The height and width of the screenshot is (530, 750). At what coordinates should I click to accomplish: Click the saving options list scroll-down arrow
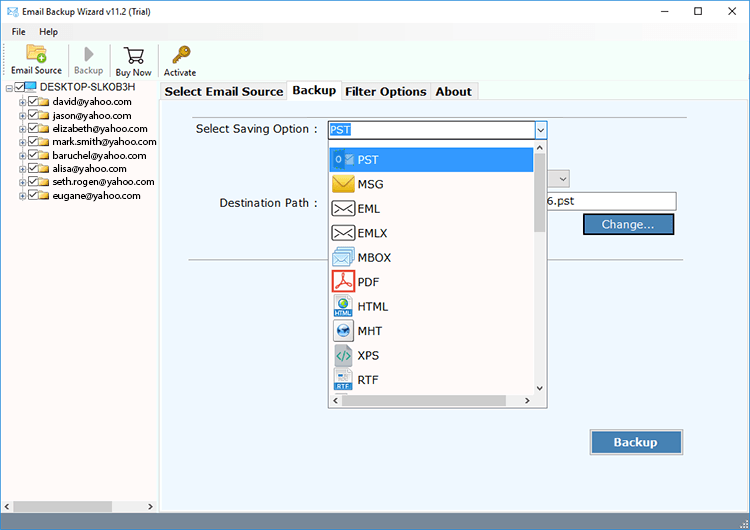point(540,388)
